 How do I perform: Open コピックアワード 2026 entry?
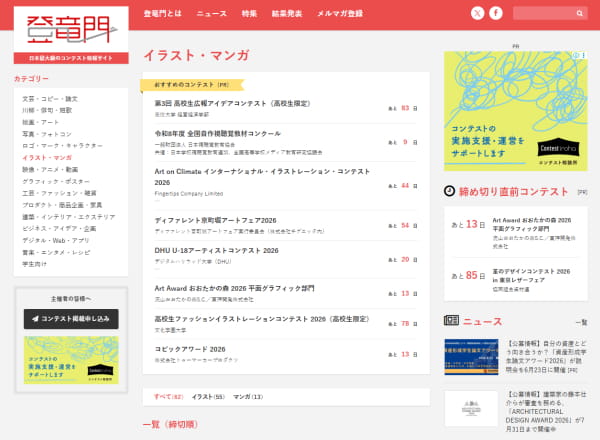[190, 349]
